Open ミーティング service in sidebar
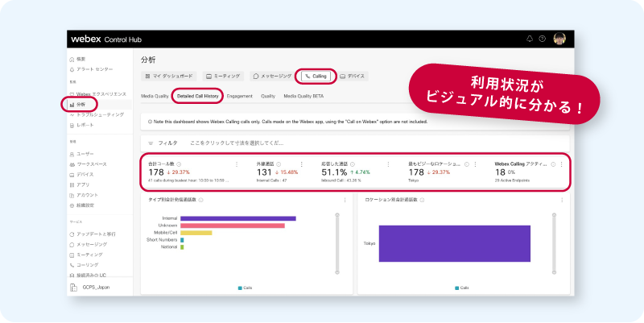This screenshot has width=644, height=323. tap(86, 255)
